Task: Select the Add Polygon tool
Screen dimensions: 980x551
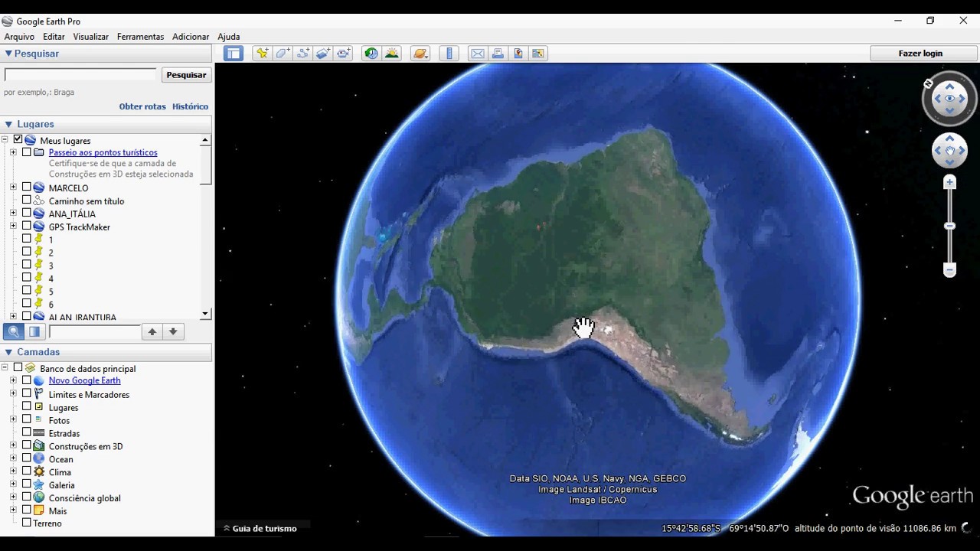Action: [x=283, y=54]
